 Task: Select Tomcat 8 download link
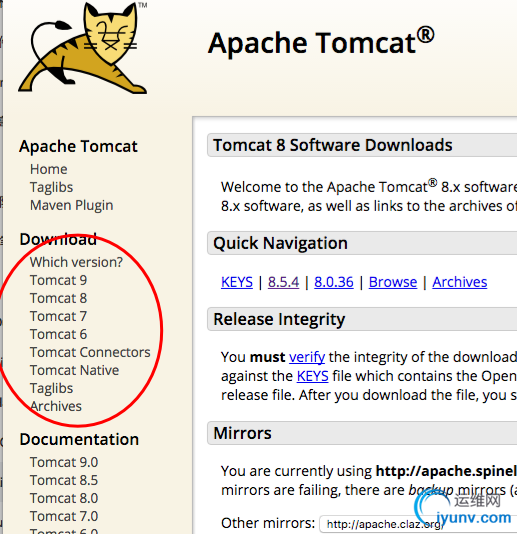59,298
